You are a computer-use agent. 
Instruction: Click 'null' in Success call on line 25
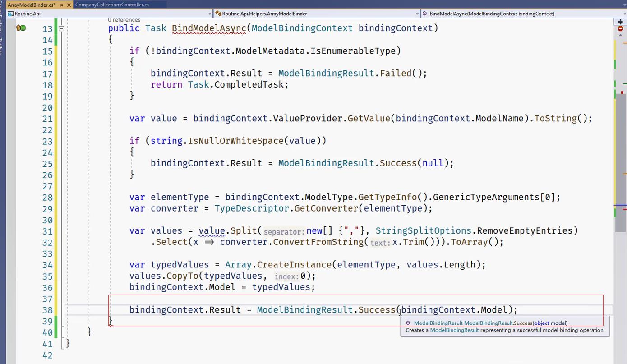point(433,163)
